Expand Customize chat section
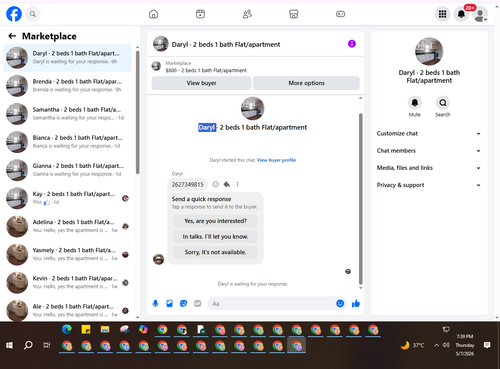This screenshot has width=500, height=369. (429, 133)
